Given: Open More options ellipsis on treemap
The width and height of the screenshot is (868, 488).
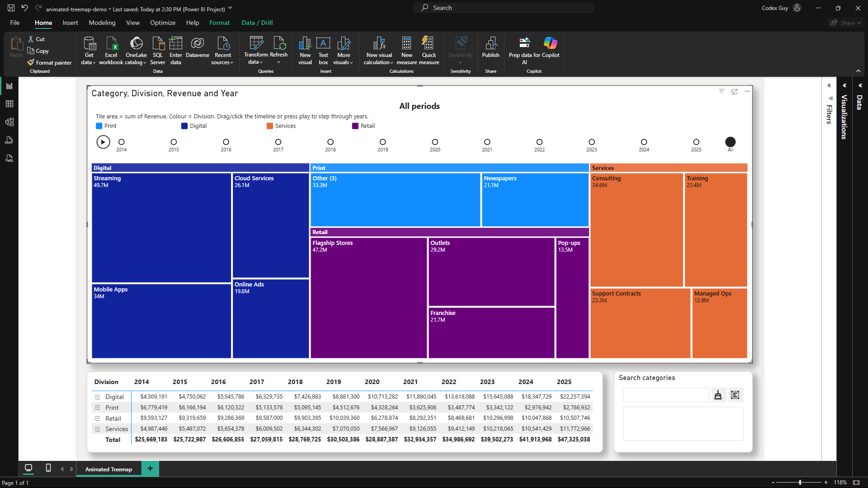Looking at the screenshot, I should click(x=747, y=91).
